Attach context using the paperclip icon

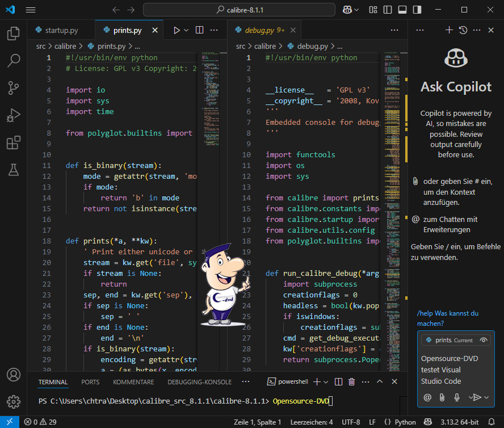[442, 397]
